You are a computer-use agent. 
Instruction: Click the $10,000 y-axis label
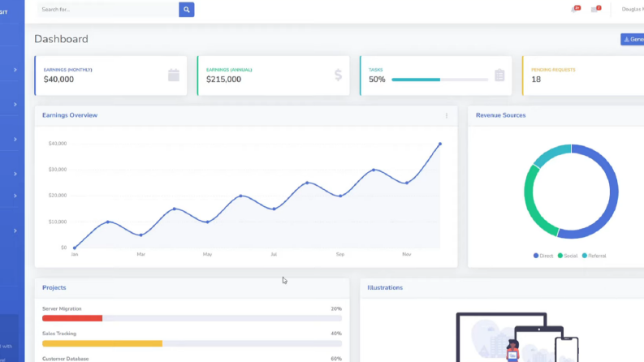[58, 222]
